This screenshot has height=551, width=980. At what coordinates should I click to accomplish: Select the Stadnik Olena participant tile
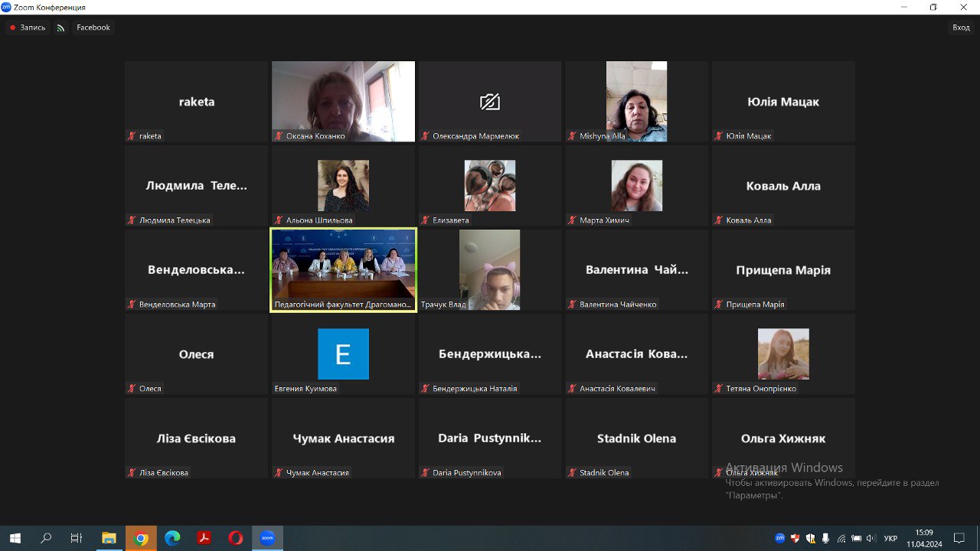point(636,438)
